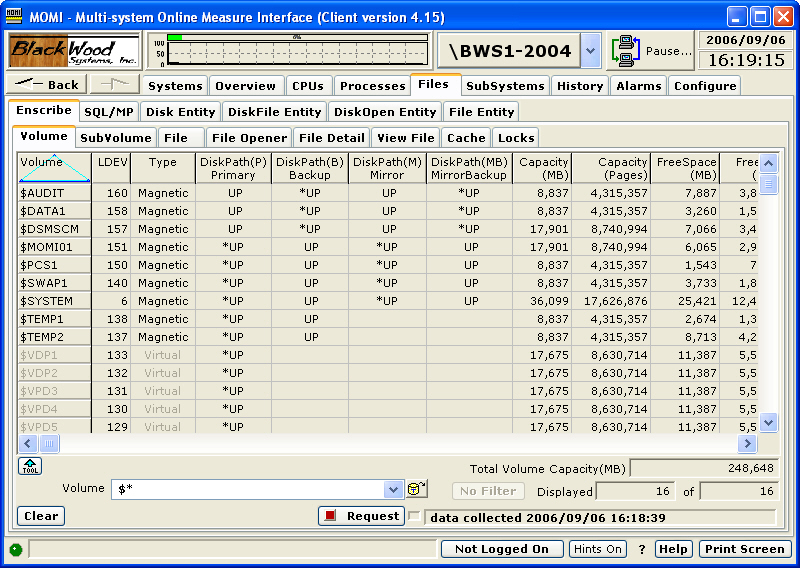This screenshot has width=800, height=568.
Task: Sort by the Volume column header
Action: (x=54, y=167)
